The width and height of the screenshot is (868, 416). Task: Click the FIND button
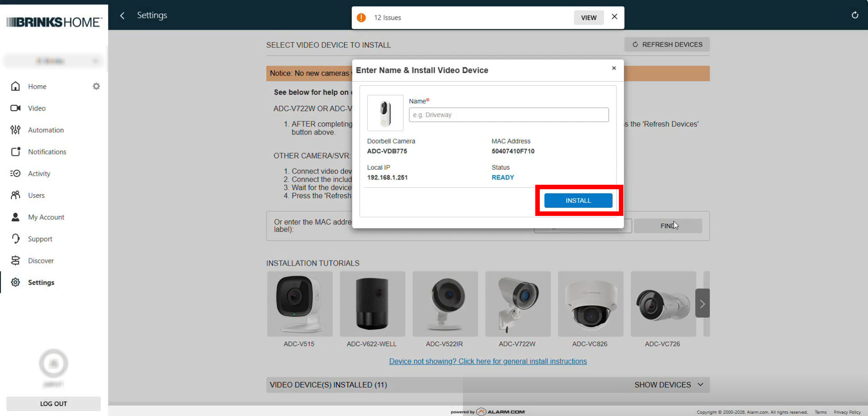point(668,226)
